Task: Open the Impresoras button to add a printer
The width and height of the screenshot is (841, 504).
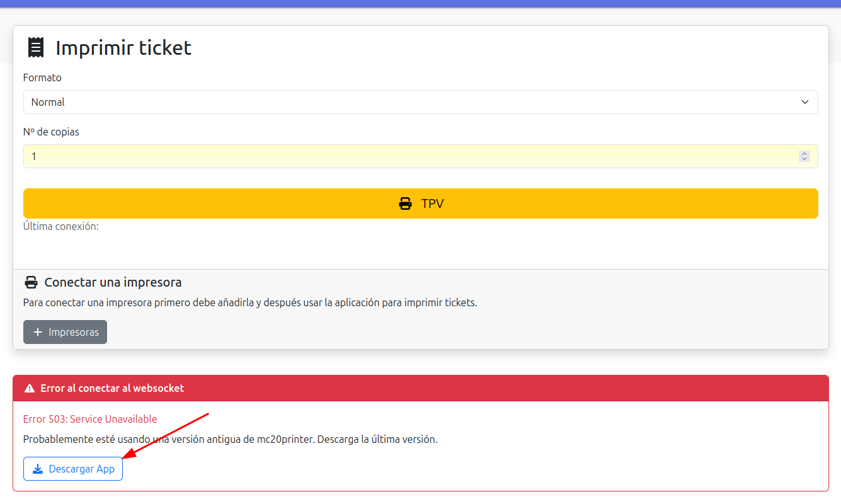Action: pos(66,332)
